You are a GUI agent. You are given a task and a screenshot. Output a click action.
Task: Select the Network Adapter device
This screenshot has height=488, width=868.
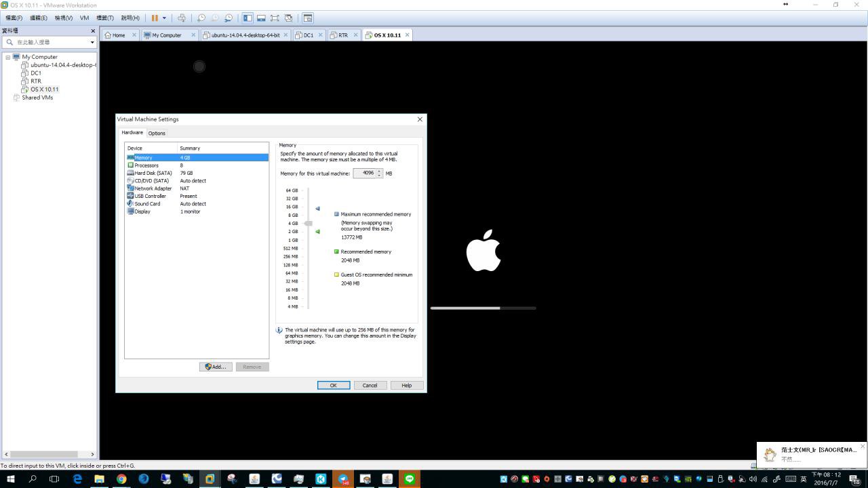pyautogui.click(x=153, y=188)
